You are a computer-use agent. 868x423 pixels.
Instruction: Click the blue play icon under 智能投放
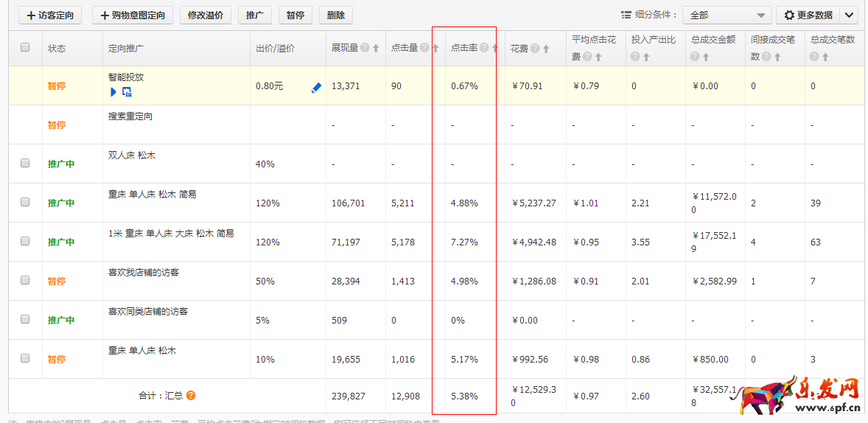click(x=113, y=92)
